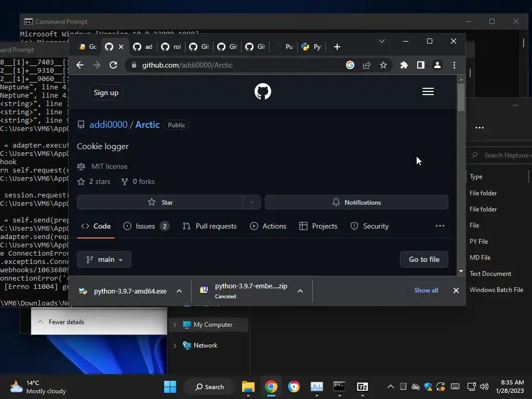Select Network in Explorer navigation pane
The height and width of the screenshot is (399, 532).
tap(205, 345)
